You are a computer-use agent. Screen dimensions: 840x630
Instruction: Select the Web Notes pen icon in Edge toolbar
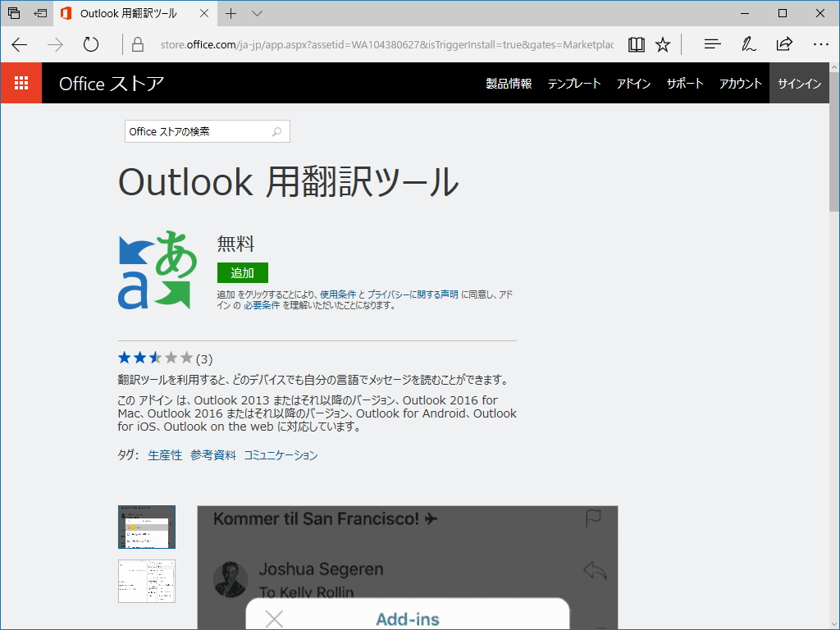coord(748,43)
